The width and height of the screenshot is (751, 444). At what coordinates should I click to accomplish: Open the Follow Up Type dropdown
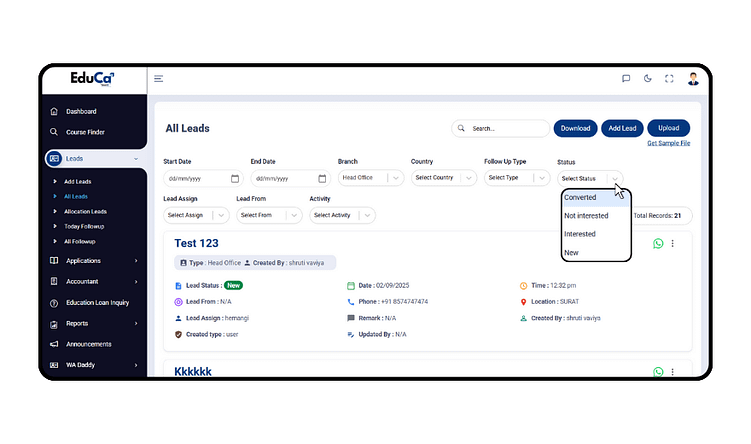[516, 178]
